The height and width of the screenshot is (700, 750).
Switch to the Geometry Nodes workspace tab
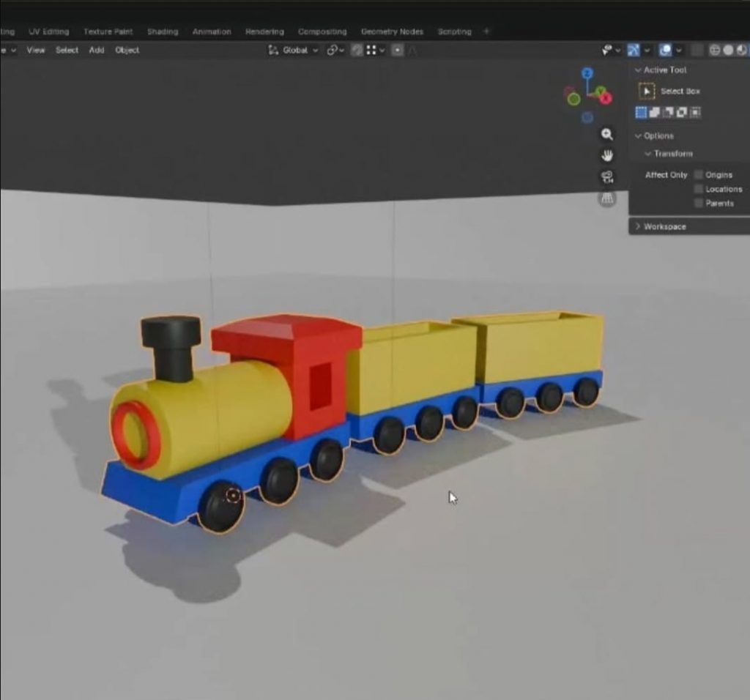click(392, 32)
